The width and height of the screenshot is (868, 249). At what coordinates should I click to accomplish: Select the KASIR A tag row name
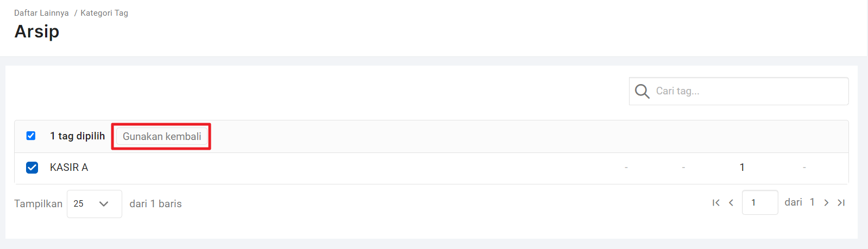point(69,168)
